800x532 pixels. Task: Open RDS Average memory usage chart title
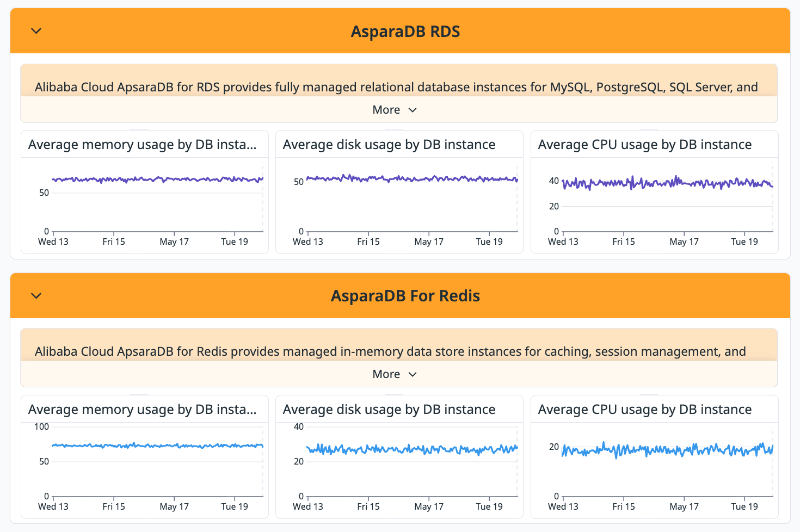point(142,145)
